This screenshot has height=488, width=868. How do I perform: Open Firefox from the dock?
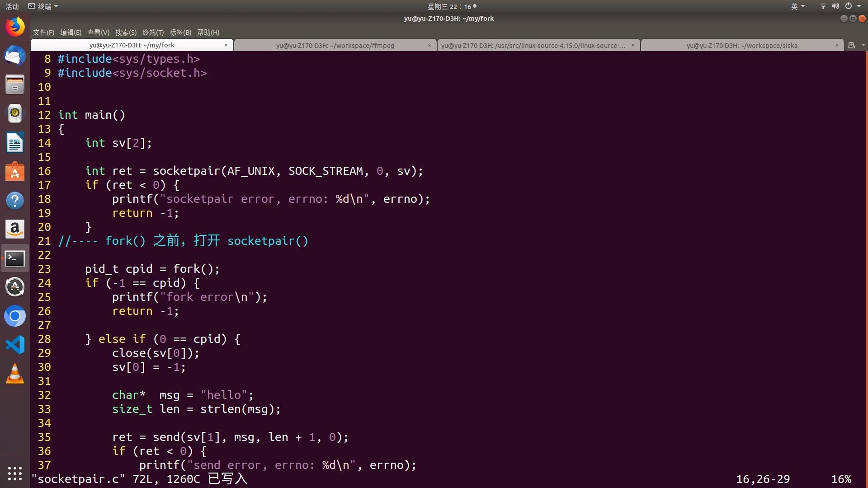[15, 27]
